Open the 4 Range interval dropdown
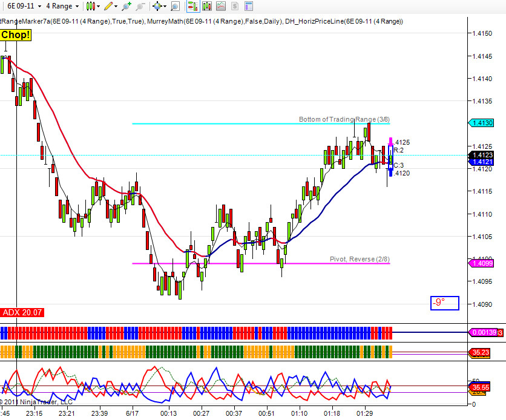 tap(62, 6)
